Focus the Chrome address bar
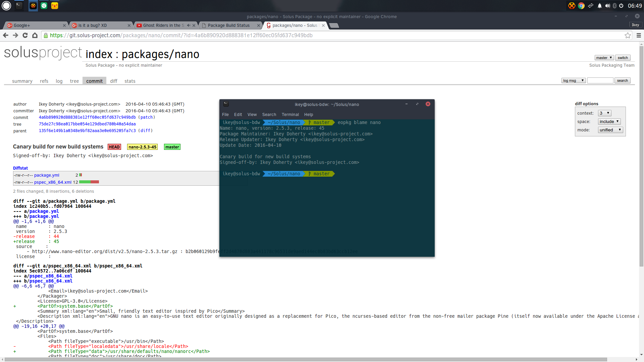The height and width of the screenshot is (362, 644). coord(335,35)
